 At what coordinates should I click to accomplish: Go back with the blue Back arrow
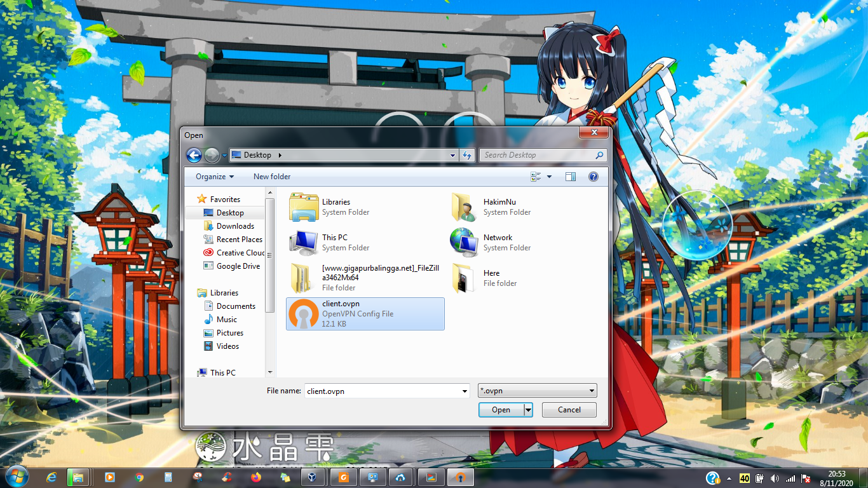click(x=194, y=155)
